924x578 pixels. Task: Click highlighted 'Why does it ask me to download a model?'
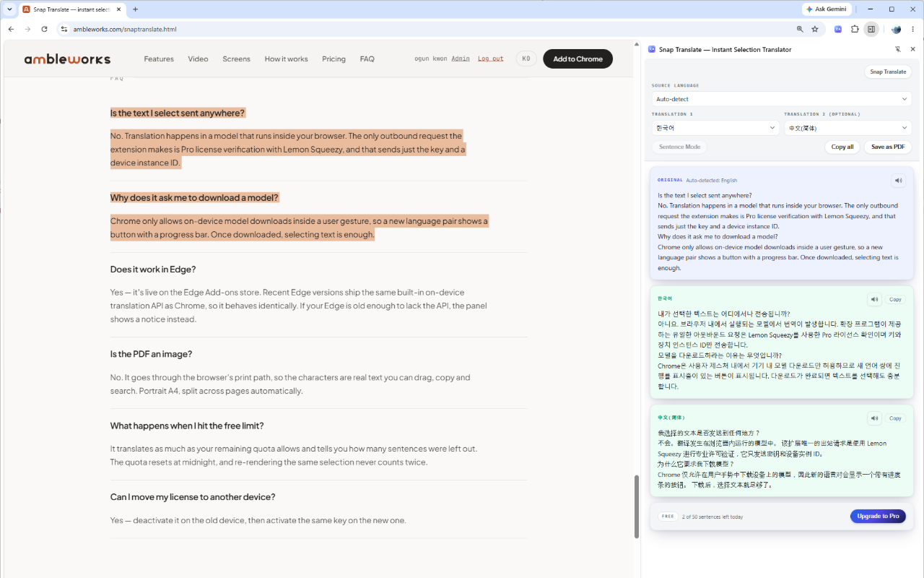coord(194,197)
